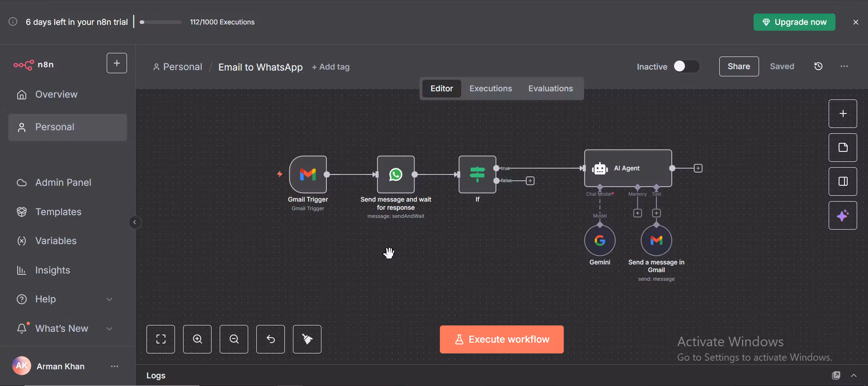Image resolution: width=868 pixels, height=386 pixels.
Task: Open the workflow history clock icon
Action: click(x=818, y=66)
